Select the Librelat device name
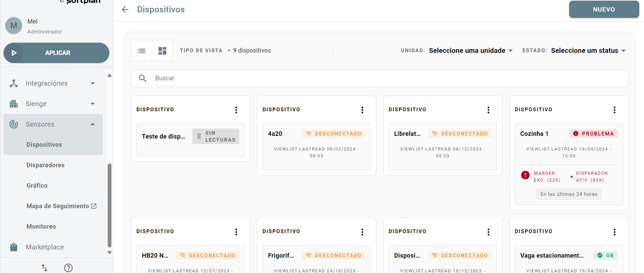Viewport: 644px width, 273px height. [407, 134]
